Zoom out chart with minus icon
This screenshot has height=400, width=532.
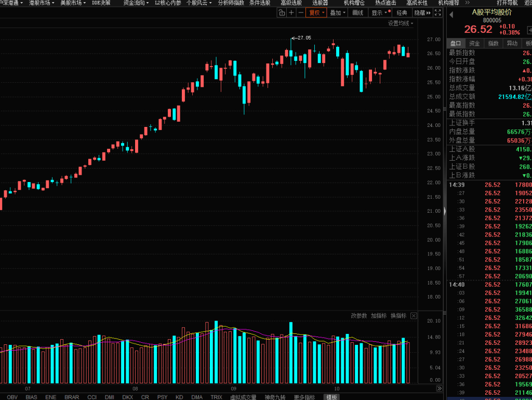tap(300, 13)
